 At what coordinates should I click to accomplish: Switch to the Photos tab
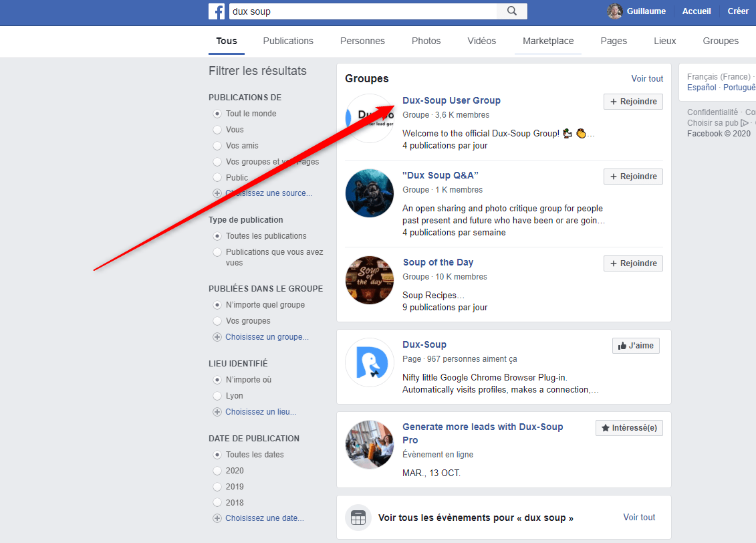tap(426, 41)
